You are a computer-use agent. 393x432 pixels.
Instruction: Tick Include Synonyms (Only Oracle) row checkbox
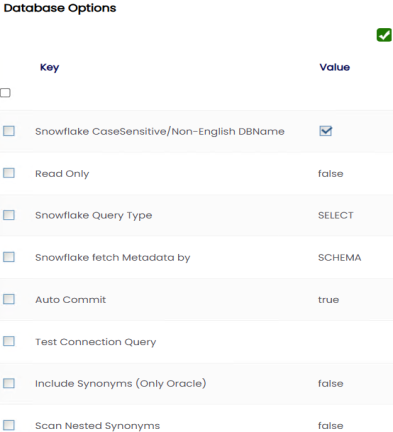[9, 383]
